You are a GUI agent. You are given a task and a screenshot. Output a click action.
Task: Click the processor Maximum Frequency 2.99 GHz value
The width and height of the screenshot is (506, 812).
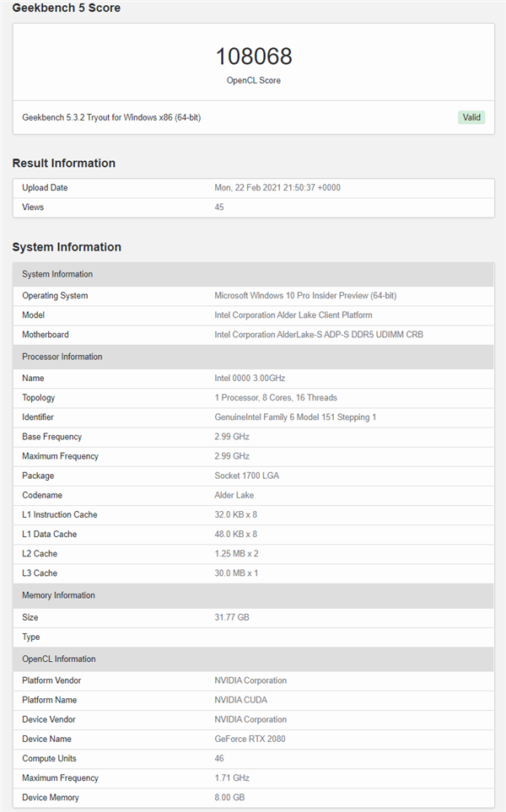pos(232,456)
